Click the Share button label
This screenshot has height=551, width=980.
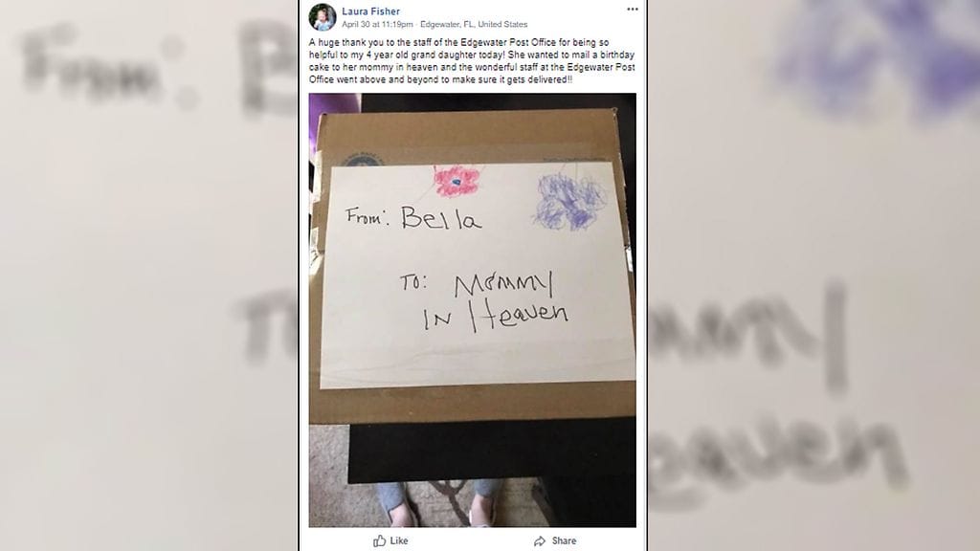[564, 541]
